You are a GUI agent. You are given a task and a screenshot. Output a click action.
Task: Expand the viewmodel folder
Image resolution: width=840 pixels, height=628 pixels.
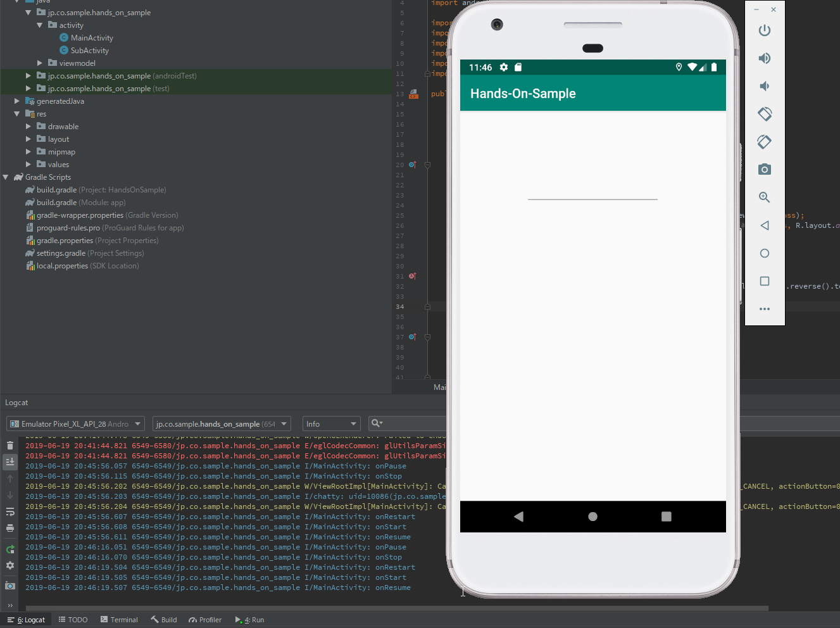40,63
